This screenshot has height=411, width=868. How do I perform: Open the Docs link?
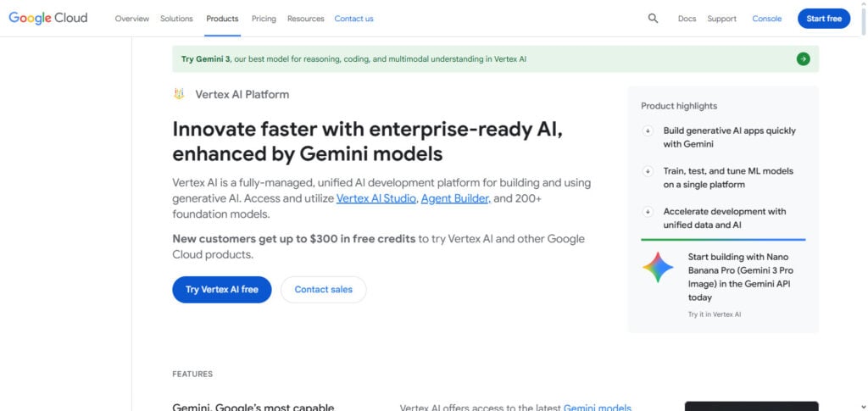(x=687, y=19)
